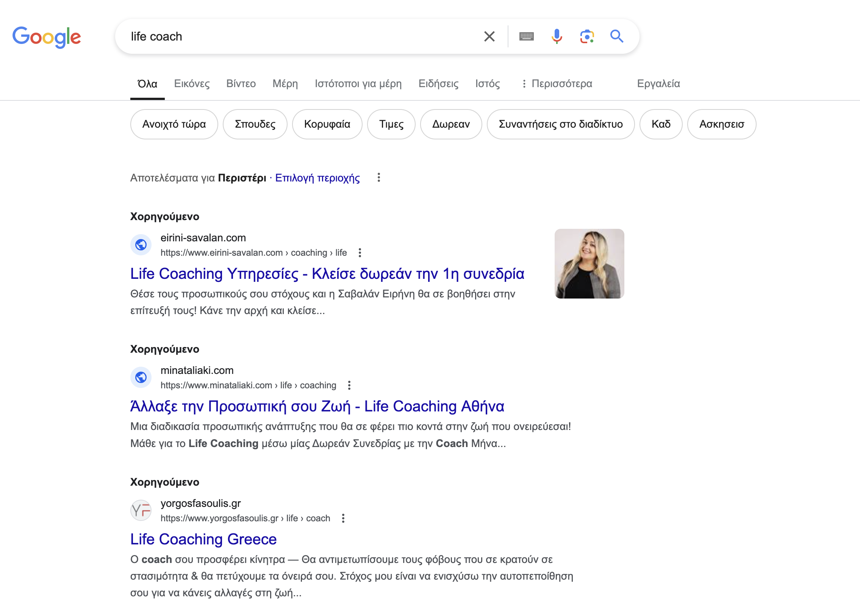Viewport: 860px width, 616px height.
Task: Open Google Lens image search icon
Action: tap(586, 36)
